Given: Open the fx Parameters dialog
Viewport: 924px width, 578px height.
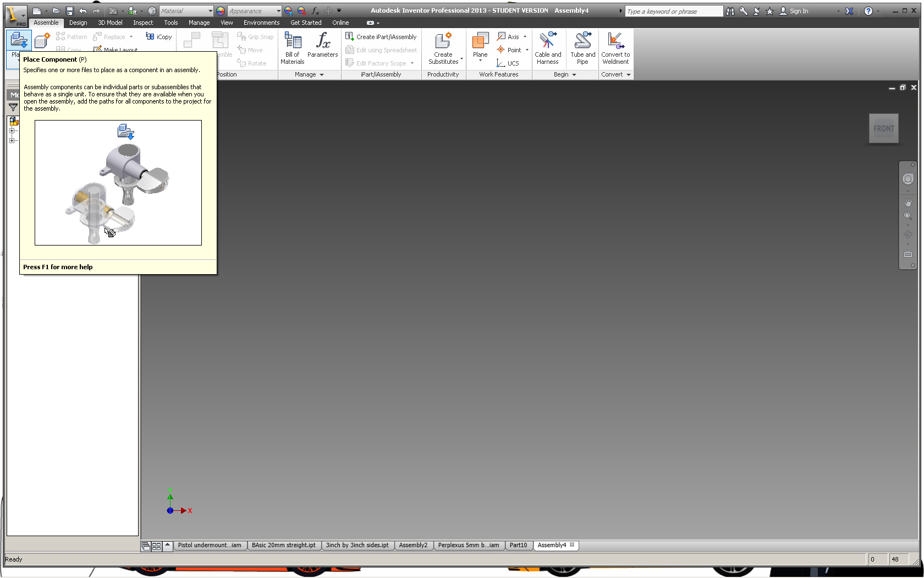Looking at the screenshot, I should (323, 45).
